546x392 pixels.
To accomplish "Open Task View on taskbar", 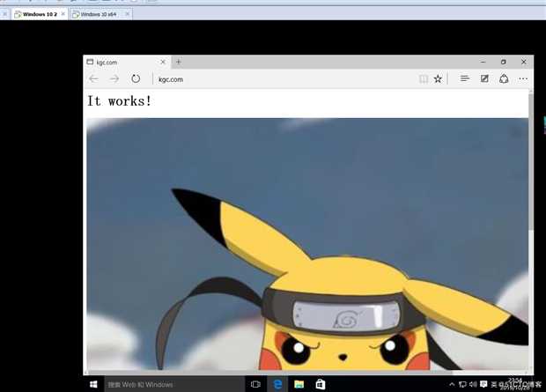I will [x=255, y=384].
